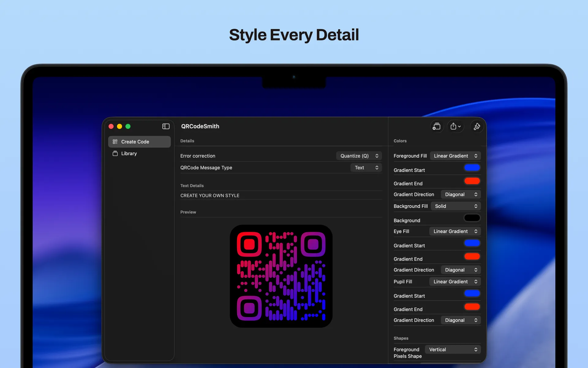Image resolution: width=588 pixels, height=368 pixels.
Task: Toggle the paintbrush style inspector
Action: (477, 126)
